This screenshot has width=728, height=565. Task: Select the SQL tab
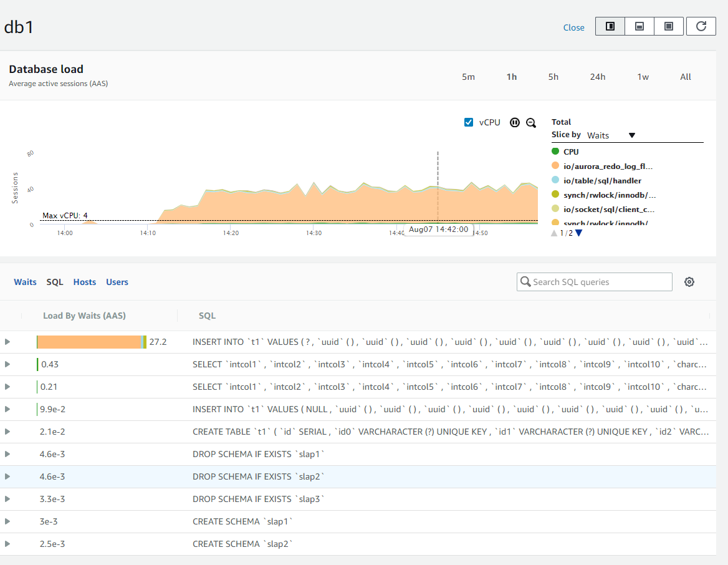55,282
